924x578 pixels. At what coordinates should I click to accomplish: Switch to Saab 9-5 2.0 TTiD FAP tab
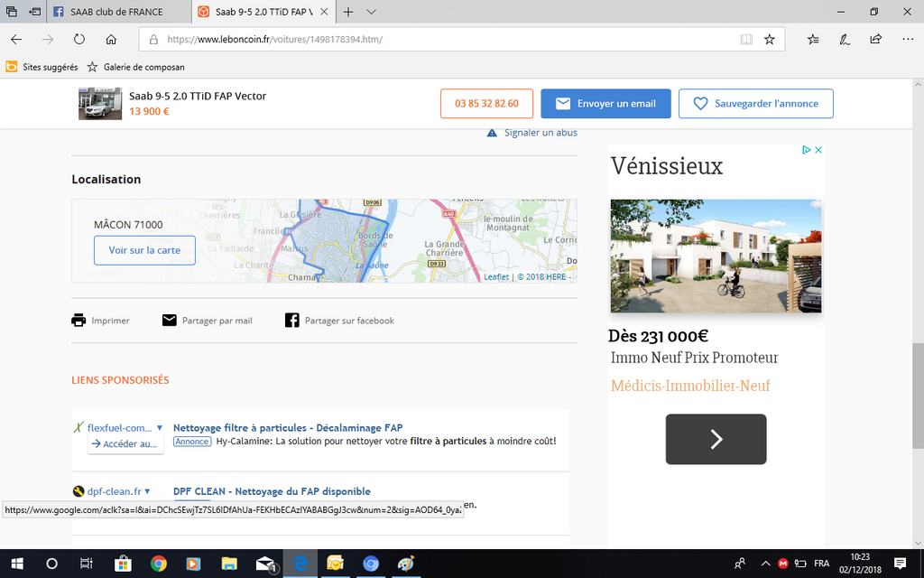[x=264, y=12]
